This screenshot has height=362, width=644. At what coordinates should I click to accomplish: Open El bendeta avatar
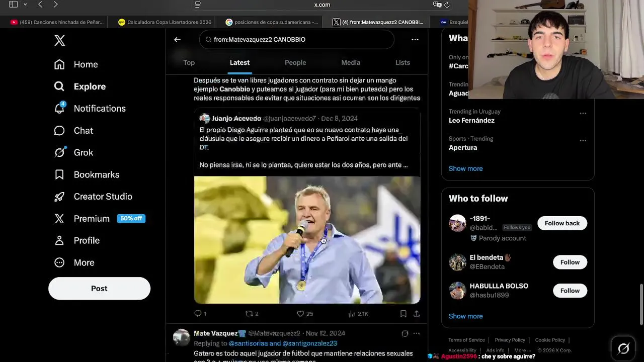coord(457,262)
